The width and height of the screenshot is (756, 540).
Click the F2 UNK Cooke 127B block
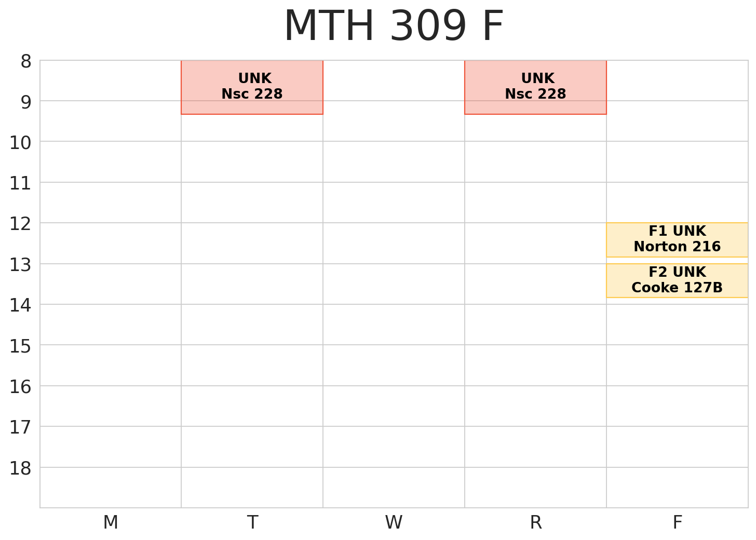[677, 280]
